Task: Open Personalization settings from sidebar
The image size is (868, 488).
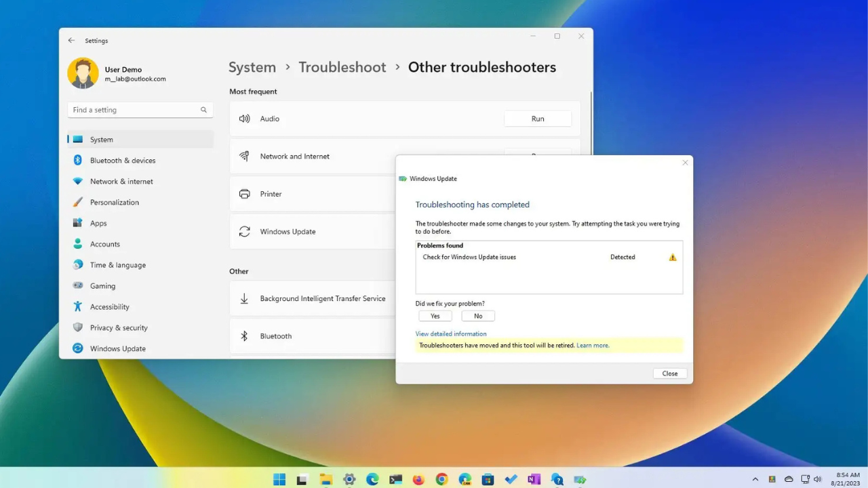Action: pyautogui.click(x=114, y=203)
